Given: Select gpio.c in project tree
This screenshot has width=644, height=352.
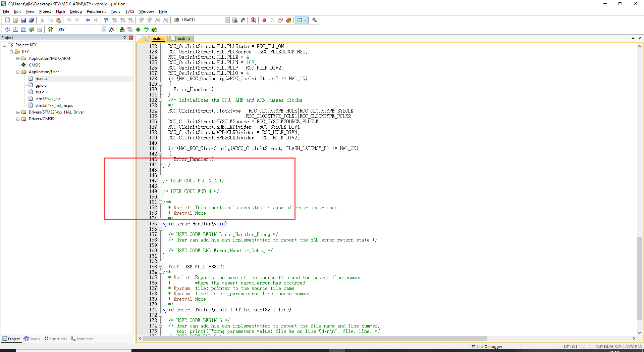Looking at the screenshot, I should point(41,85).
